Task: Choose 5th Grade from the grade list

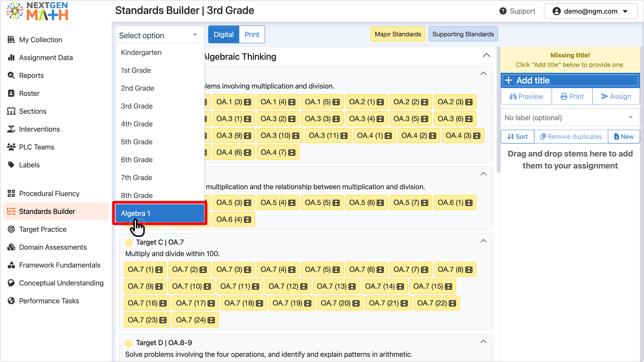Action: point(160,142)
